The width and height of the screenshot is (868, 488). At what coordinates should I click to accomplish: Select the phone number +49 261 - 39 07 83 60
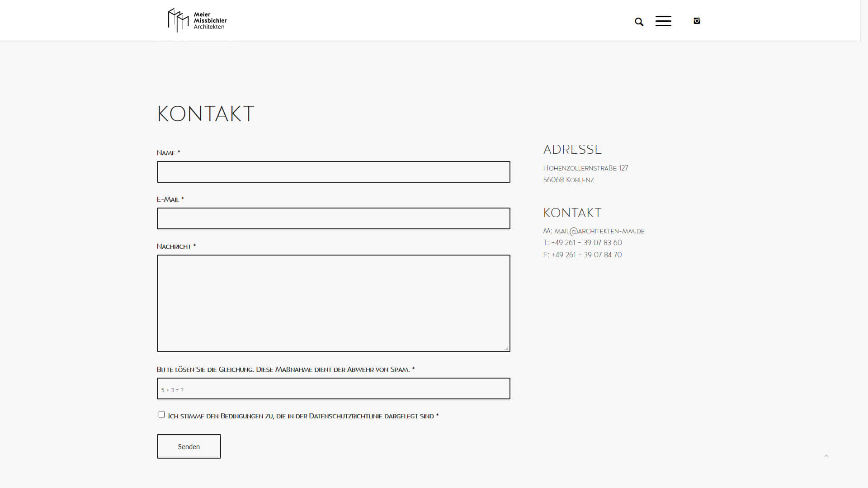[x=586, y=243]
